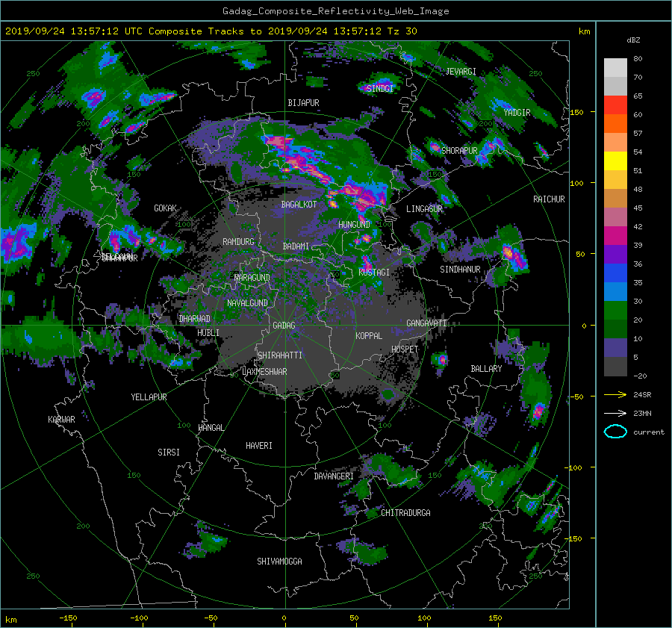Click the cyan ellipse 'current' legend icon
Image resolution: width=672 pixels, height=628 pixels.
(x=615, y=432)
